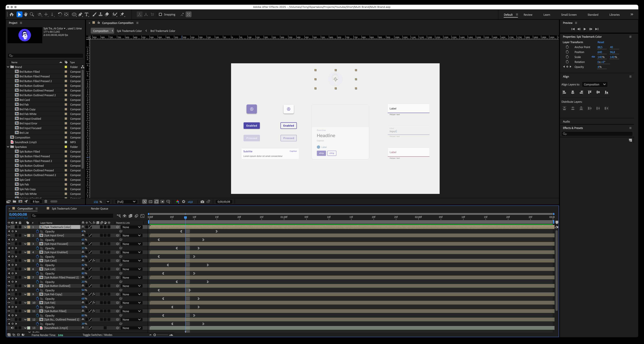Screen dimensions: 644x344
Task: Hide the Spk List layer
Action: pos(9,269)
